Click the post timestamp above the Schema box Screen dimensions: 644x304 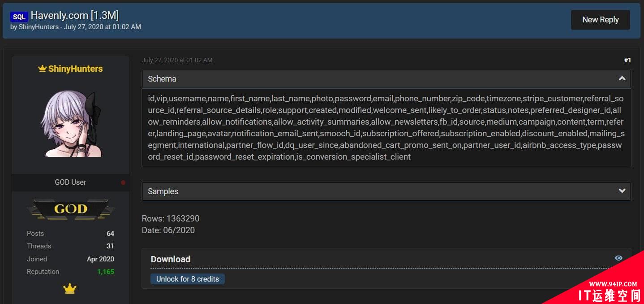tap(177, 60)
